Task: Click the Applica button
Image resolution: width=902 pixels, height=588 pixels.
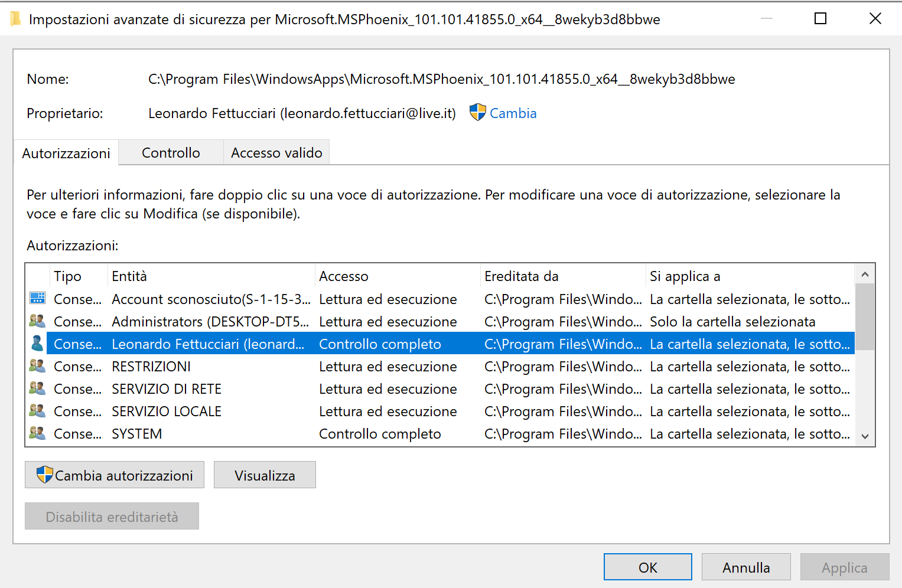Action: tap(845, 567)
